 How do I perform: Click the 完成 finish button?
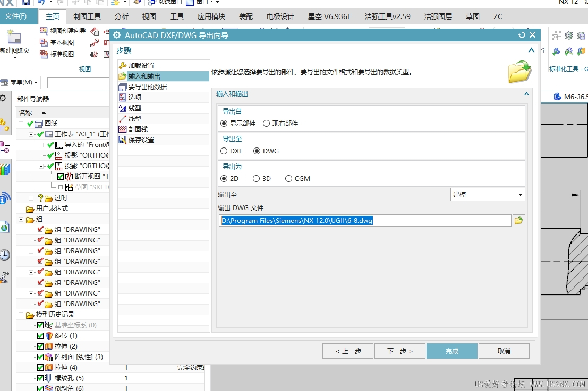452,351
